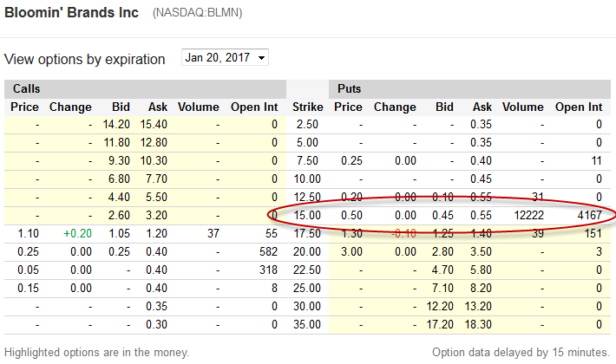Select the 35.00 strike cell

[307, 325]
